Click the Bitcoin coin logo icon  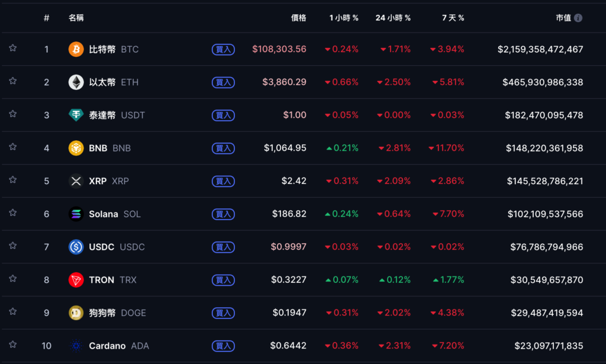click(x=76, y=49)
